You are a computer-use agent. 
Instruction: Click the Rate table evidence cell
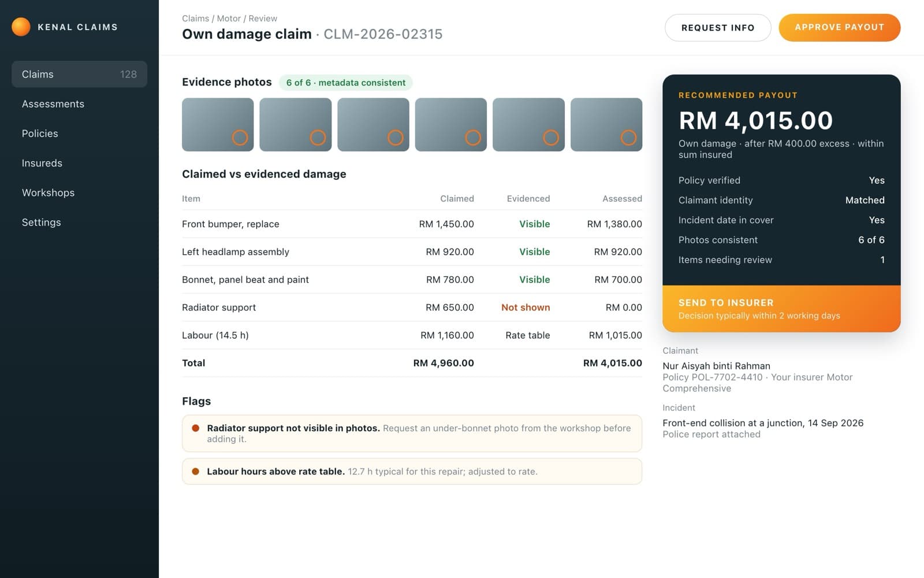[x=528, y=335]
